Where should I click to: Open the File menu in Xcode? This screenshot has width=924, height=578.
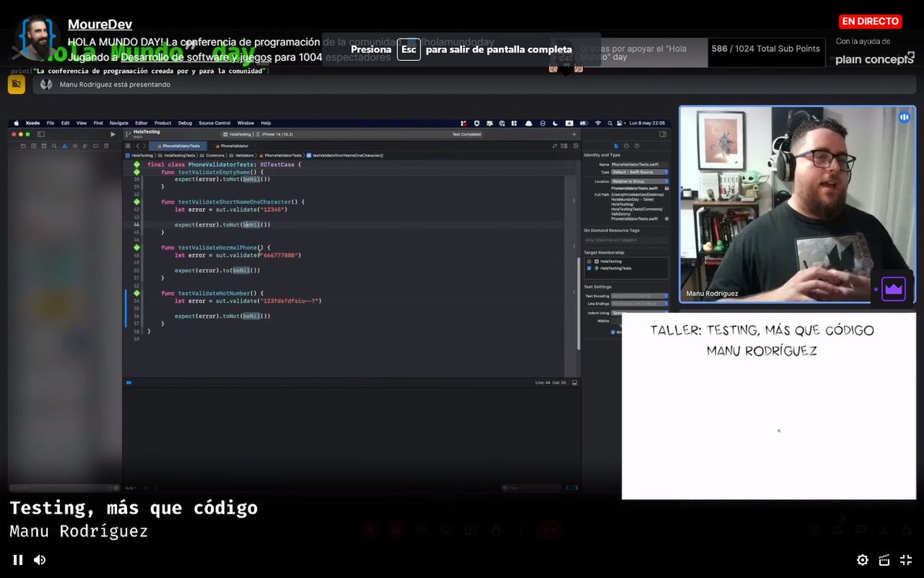[50, 123]
